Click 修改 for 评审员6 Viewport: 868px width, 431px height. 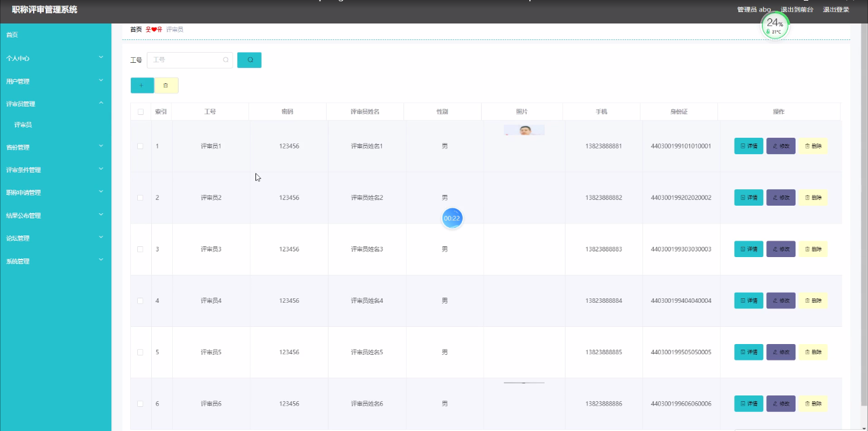pyautogui.click(x=780, y=403)
